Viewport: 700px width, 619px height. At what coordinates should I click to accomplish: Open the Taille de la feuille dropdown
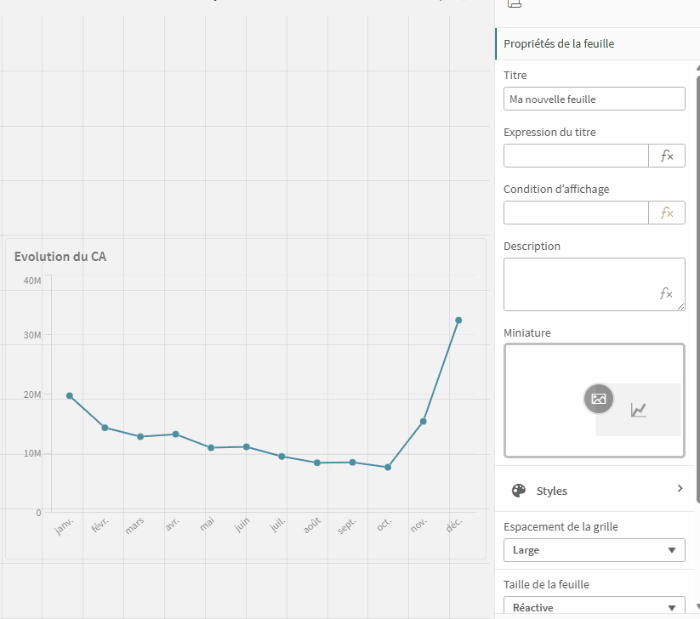coord(594,606)
